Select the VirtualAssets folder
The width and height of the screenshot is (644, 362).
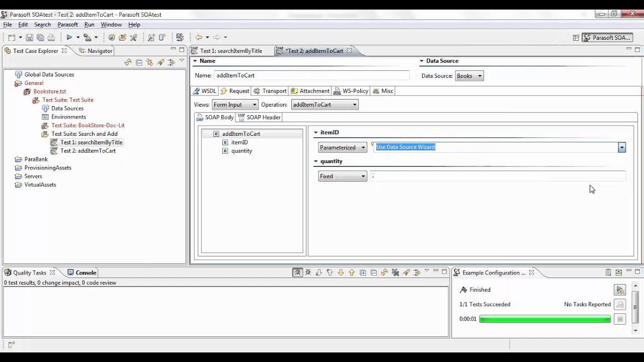pyautogui.click(x=40, y=185)
